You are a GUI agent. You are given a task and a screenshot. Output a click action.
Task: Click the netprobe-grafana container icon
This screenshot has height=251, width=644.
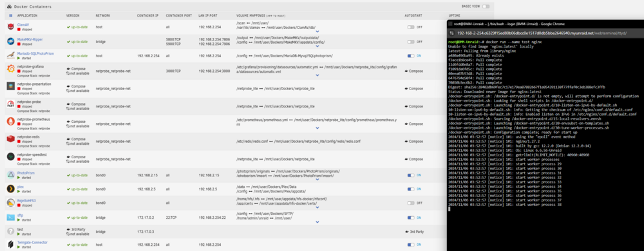[11, 69]
